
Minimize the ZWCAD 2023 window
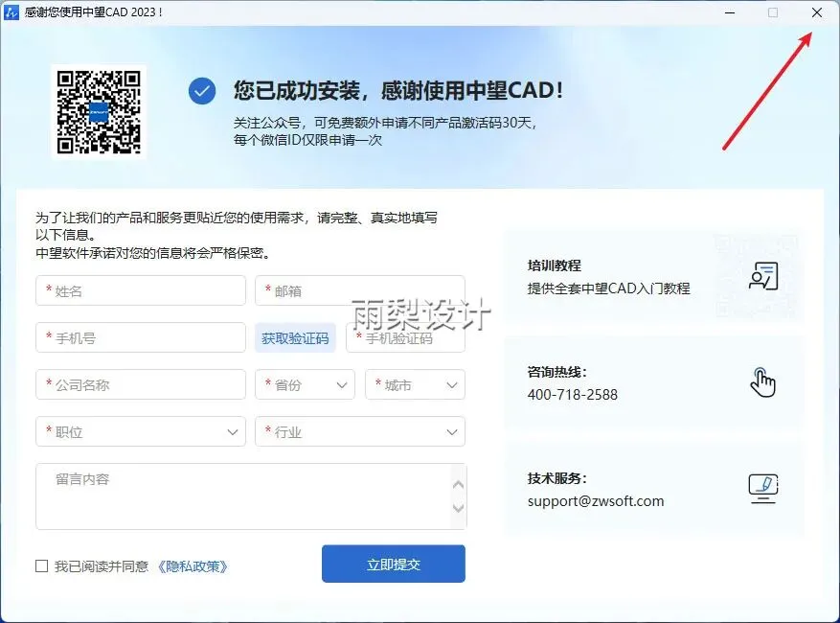point(730,12)
